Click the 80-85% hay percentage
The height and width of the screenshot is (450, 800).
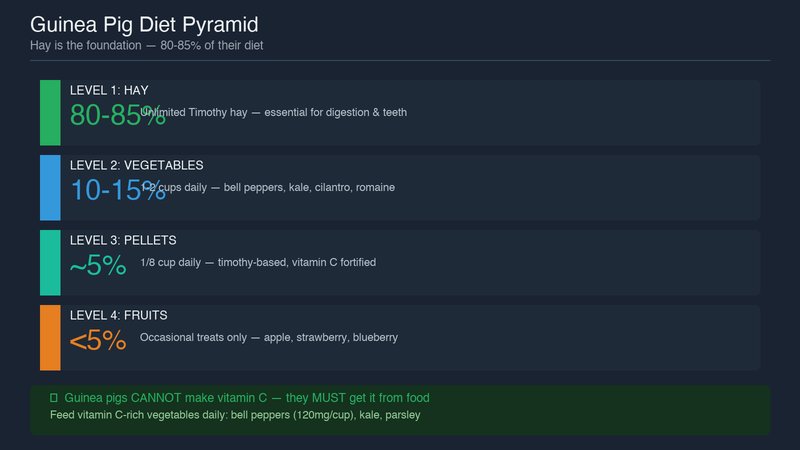click(118, 115)
